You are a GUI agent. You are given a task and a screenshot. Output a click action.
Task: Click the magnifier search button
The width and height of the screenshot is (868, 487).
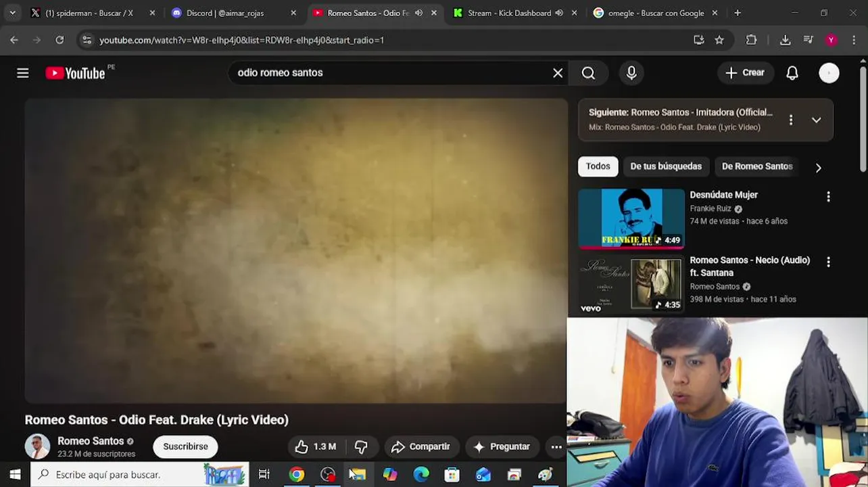pos(588,73)
